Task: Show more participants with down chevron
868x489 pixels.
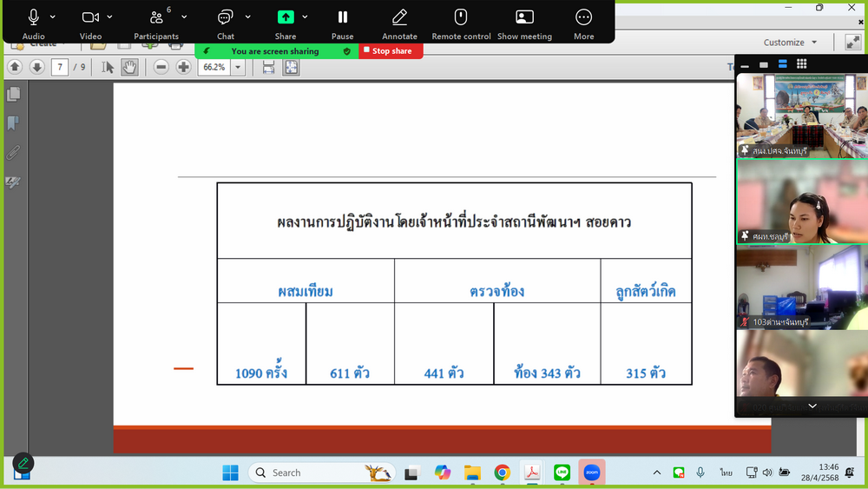Action: coord(812,406)
